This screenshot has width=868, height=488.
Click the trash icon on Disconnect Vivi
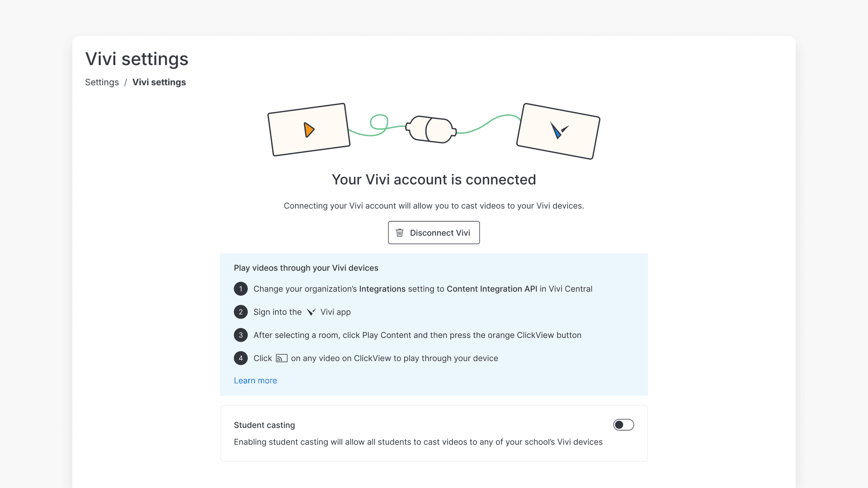pyautogui.click(x=399, y=233)
